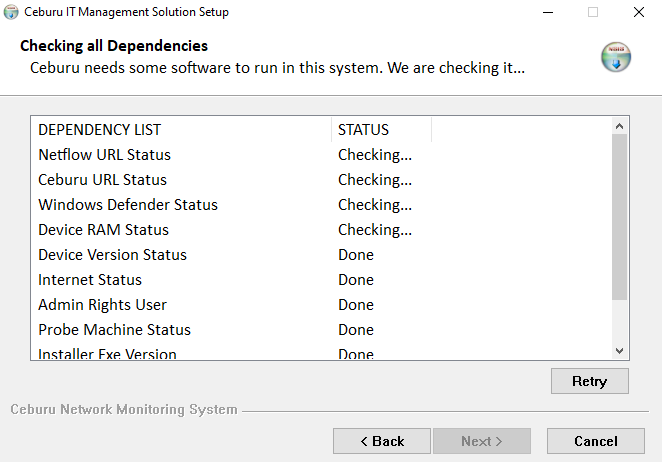Minimize the setup window

[x=548, y=12]
